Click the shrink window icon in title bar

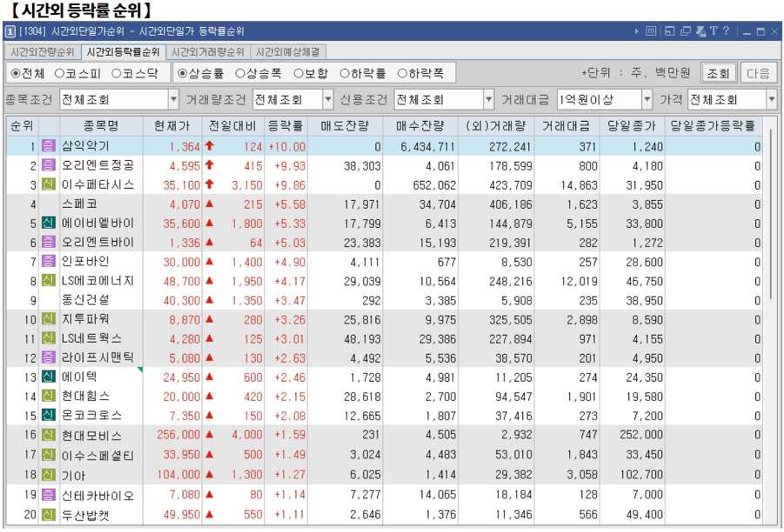pyautogui.click(x=672, y=30)
